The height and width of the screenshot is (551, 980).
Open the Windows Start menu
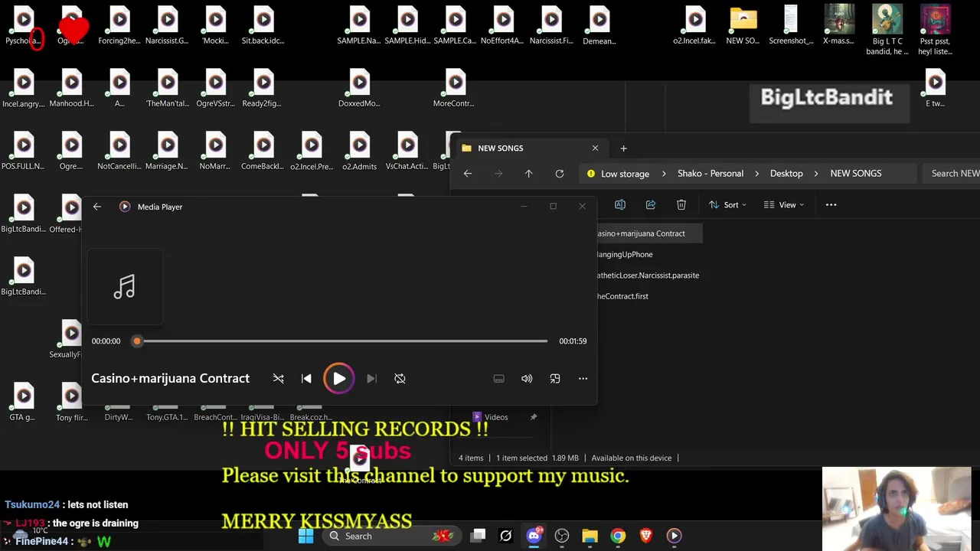(305, 536)
